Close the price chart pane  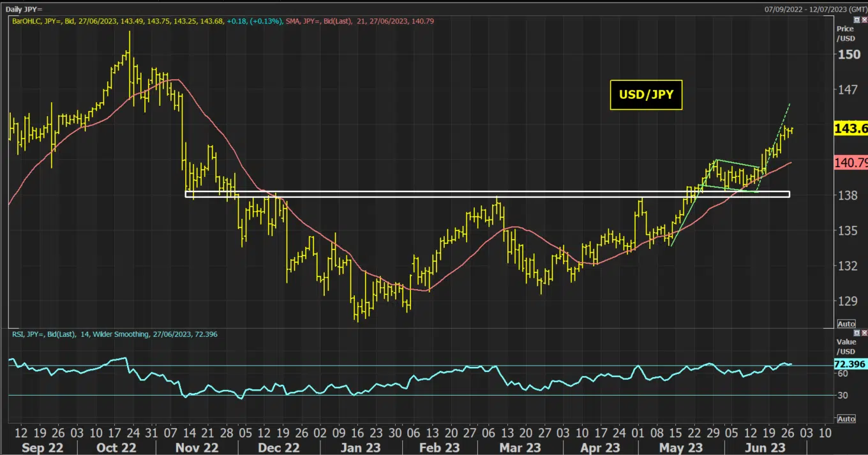864,20
